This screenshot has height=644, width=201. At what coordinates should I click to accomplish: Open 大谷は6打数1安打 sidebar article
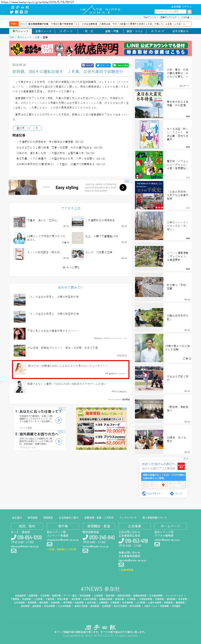pyautogui.click(x=163, y=378)
